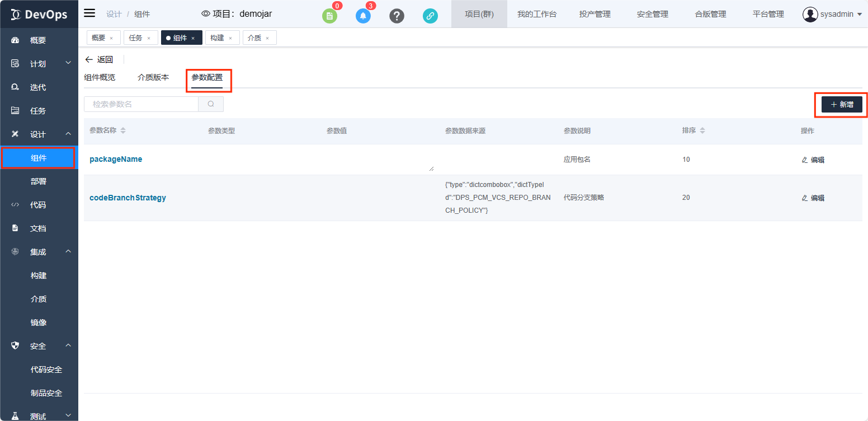Screen dimensions: 868x421
Task: Focus the 检索参数名 search field
Action: pyautogui.click(x=141, y=104)
